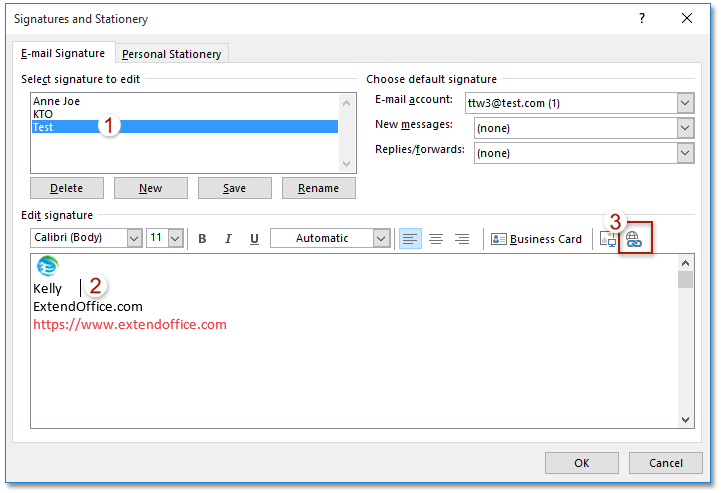Viewport: 723px width, 493px height.
Task: Click the https://www.extendoffice.com link text
Action: (x=130, y=325)
